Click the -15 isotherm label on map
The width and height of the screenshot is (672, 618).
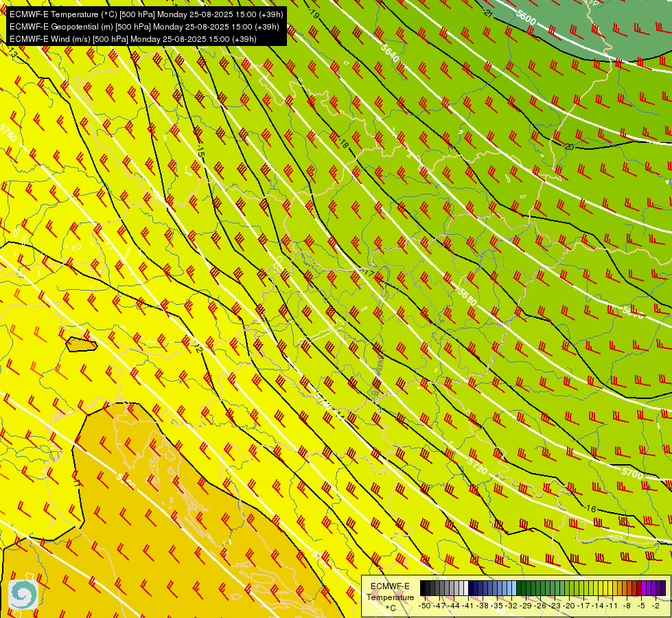200,150
